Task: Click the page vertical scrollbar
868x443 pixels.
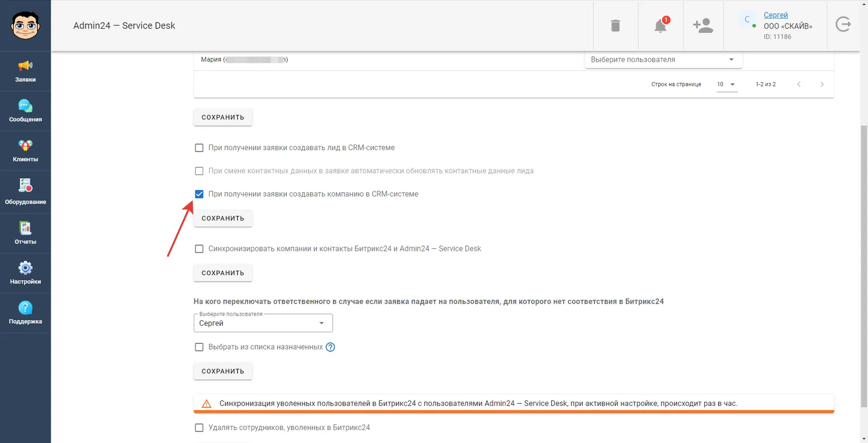Action: (864, 266)
